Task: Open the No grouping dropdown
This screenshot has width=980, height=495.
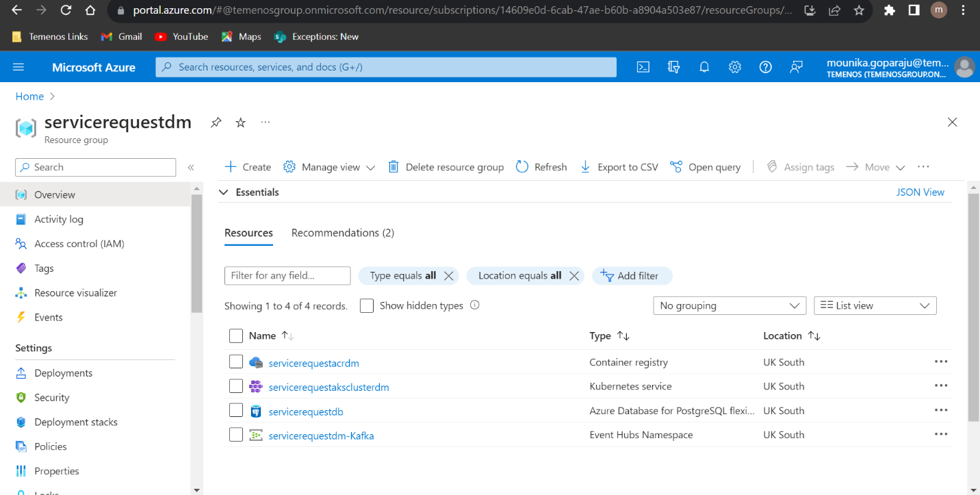Action: [730, 306]
